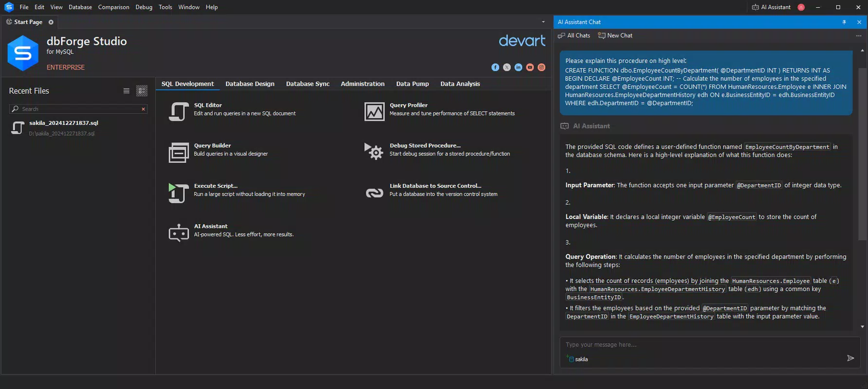Image resolution: width=868 pixels, height=389 pixels.
Task: Click the AI Assistant button in title bar
Action: 771,7
